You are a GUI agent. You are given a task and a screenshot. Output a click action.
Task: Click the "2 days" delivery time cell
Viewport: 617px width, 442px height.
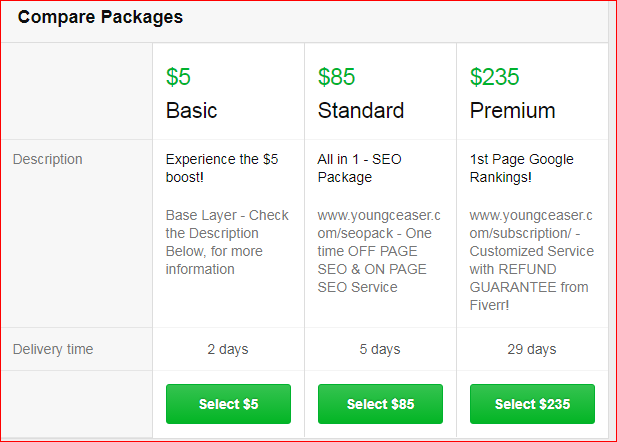click(x=228, y=349)
